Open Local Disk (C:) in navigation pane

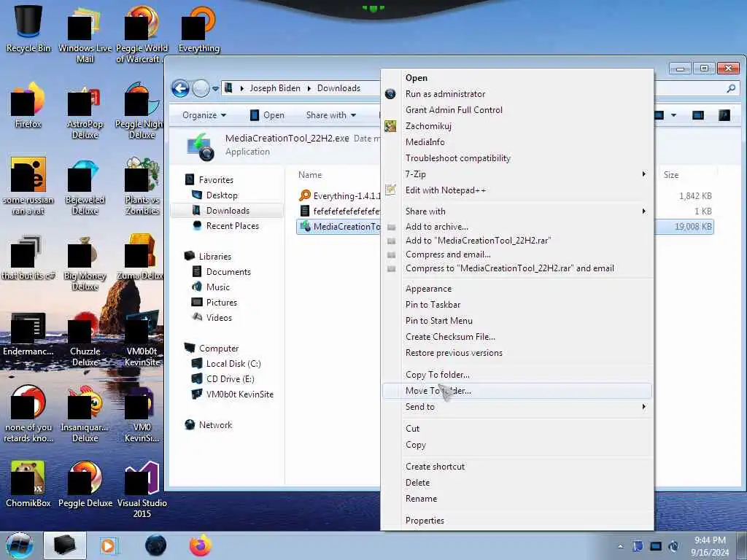226,364
